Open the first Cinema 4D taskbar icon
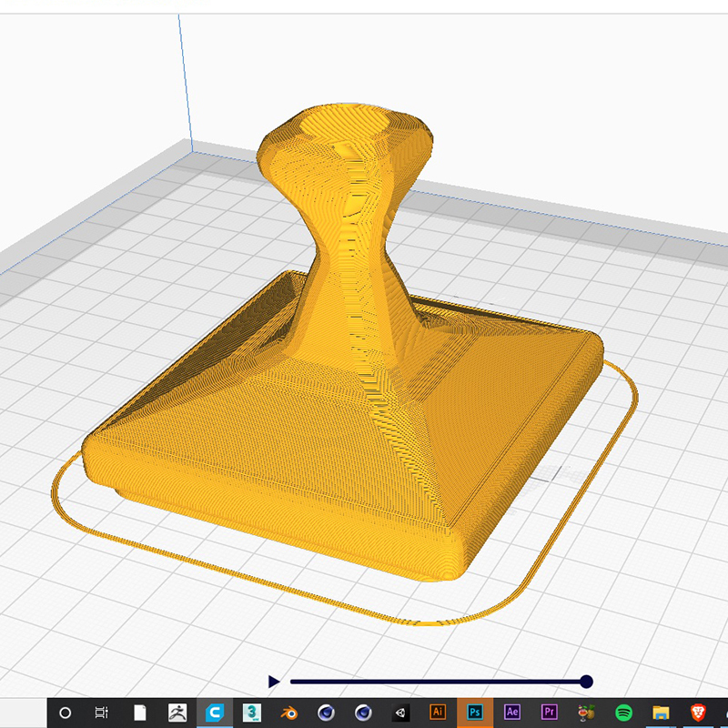The width and height of the screenshot is (728, 728). pyautogui.click(x=325, y=713)
